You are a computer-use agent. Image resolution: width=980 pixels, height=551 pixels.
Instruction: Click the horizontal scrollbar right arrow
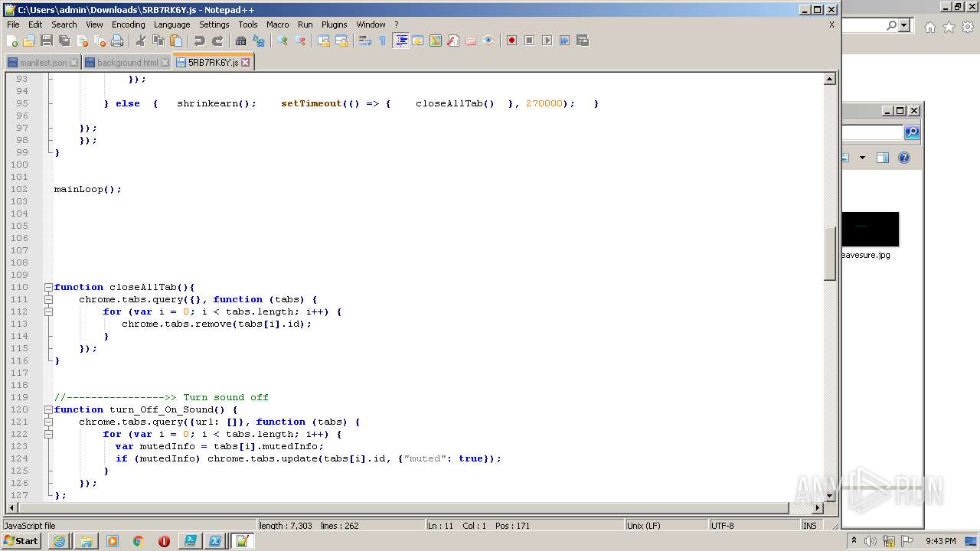click(x=817, y=507)
